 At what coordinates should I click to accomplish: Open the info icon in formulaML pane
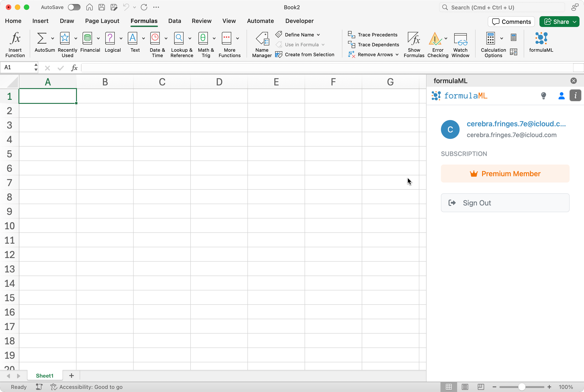click(x=575, y=96)
